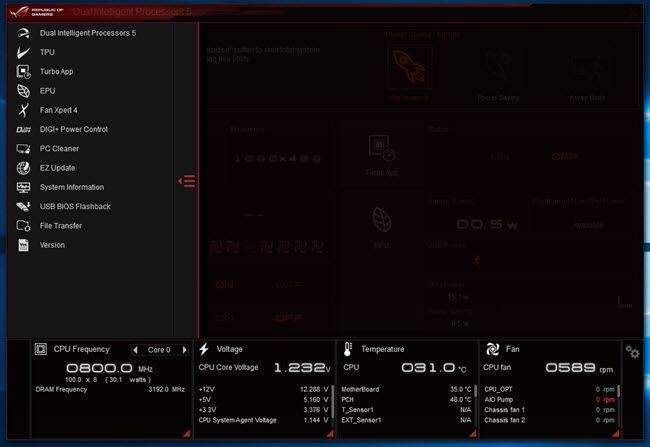650x447 pixels.
Task: Open the settings gear icon
Action: coord(633,352)
